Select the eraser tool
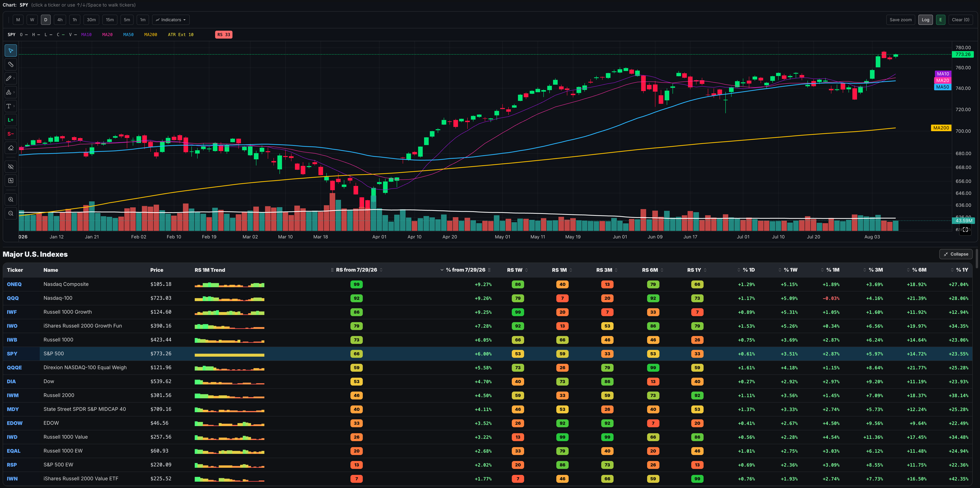Viewport: 980px width, 488px height. point(11,148)
